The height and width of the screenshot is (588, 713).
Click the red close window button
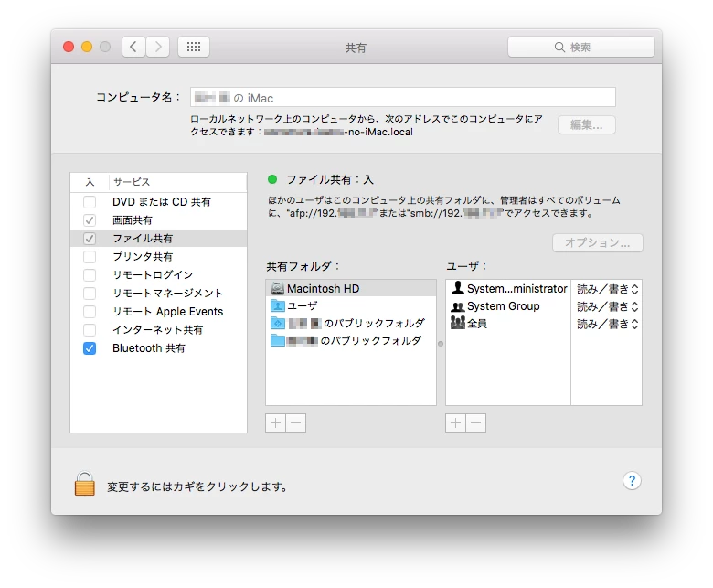(69, 47)
